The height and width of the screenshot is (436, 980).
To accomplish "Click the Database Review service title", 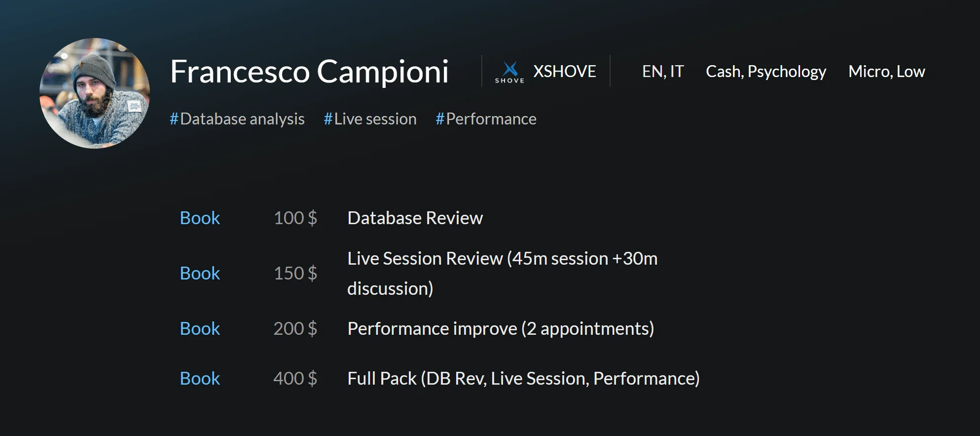I will pyautogui.click(x=415, y=218).
